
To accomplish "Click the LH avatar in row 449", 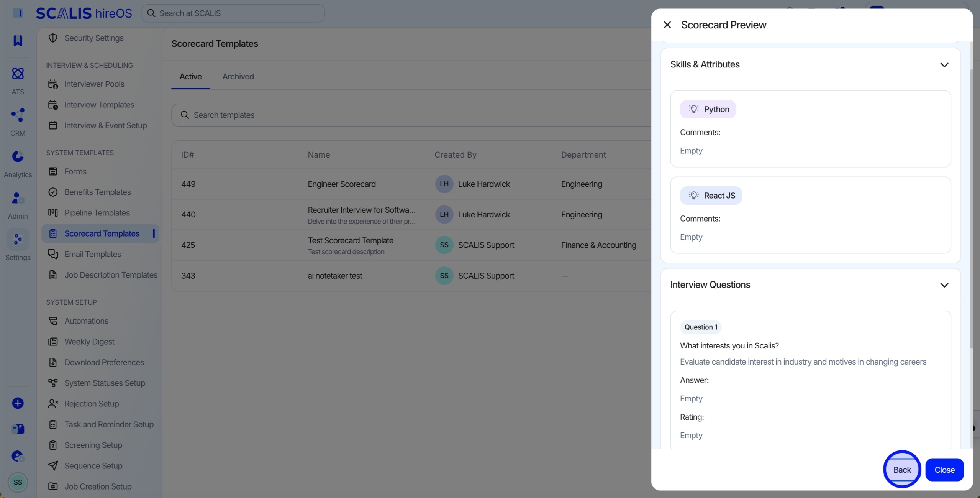I will pyautogui.click(x=444, y=184).
